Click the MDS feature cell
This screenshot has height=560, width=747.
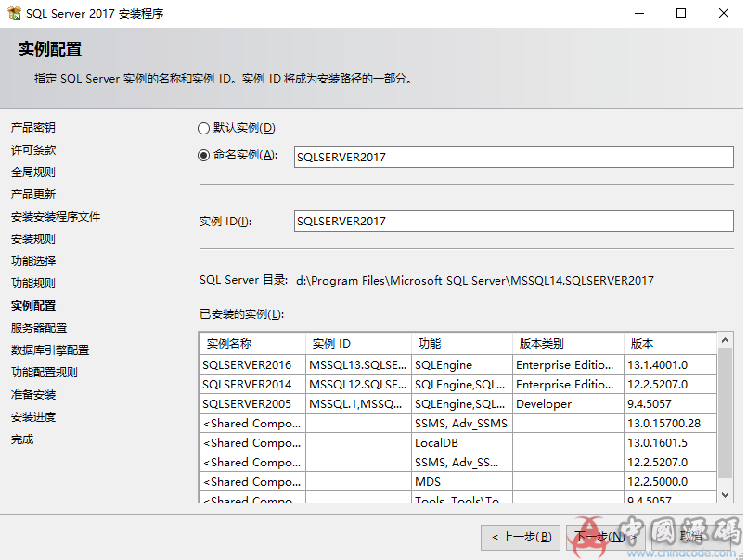(x=462, y=482)
